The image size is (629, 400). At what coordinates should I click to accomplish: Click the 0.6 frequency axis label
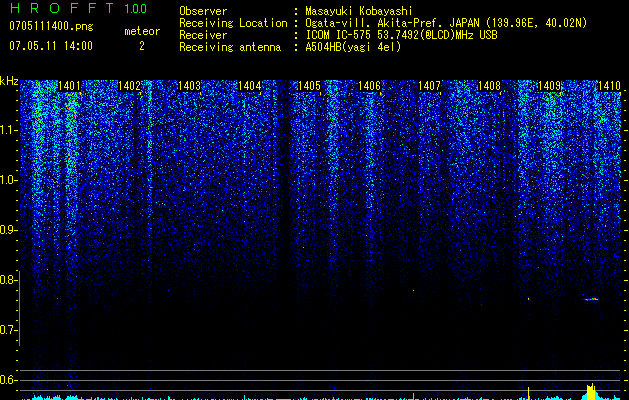8,380
